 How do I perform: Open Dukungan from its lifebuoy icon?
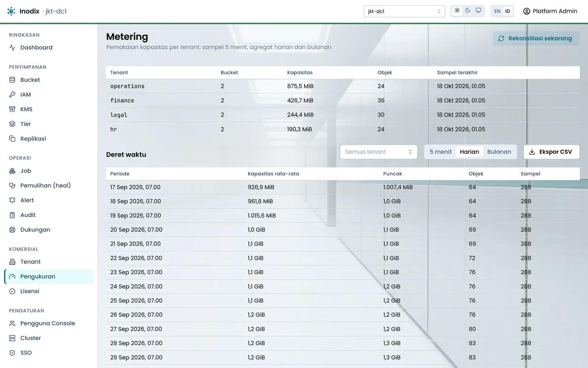tap(12, 230)
